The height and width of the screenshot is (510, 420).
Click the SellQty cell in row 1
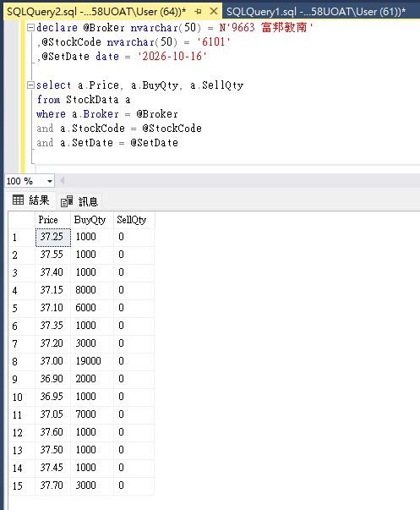click(134, 238)
